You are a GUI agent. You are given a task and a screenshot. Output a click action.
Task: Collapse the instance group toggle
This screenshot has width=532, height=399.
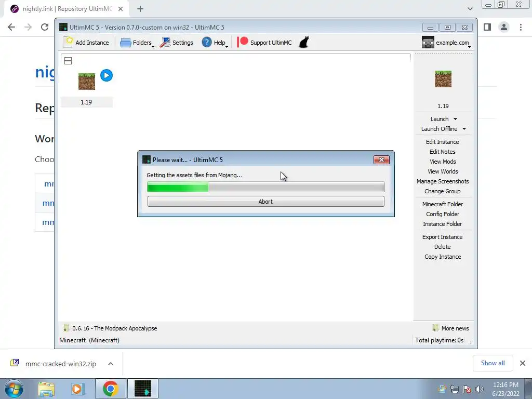pyautogui.click(x=68, y=61)
